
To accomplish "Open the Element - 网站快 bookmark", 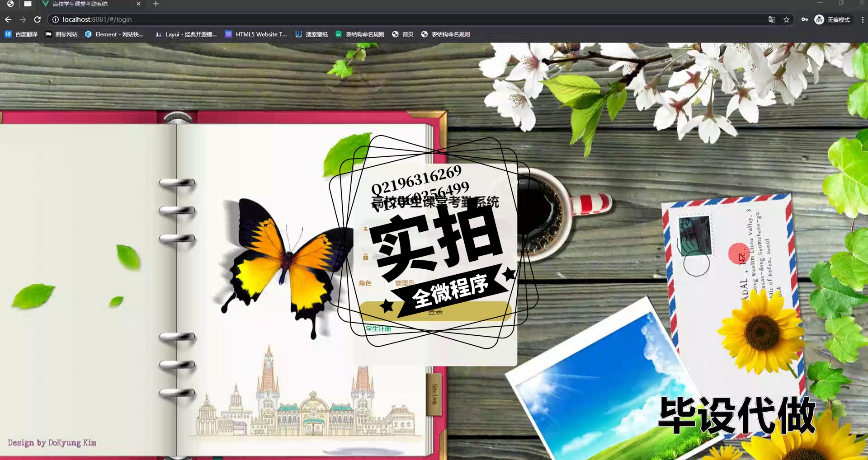I will 114,34.
